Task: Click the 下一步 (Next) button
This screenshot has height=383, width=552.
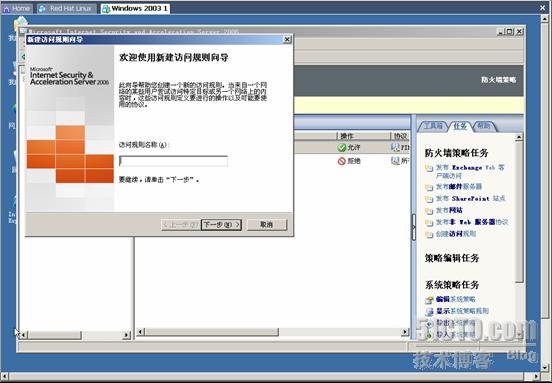Action: pyautogui.click(x=221, y=225)
